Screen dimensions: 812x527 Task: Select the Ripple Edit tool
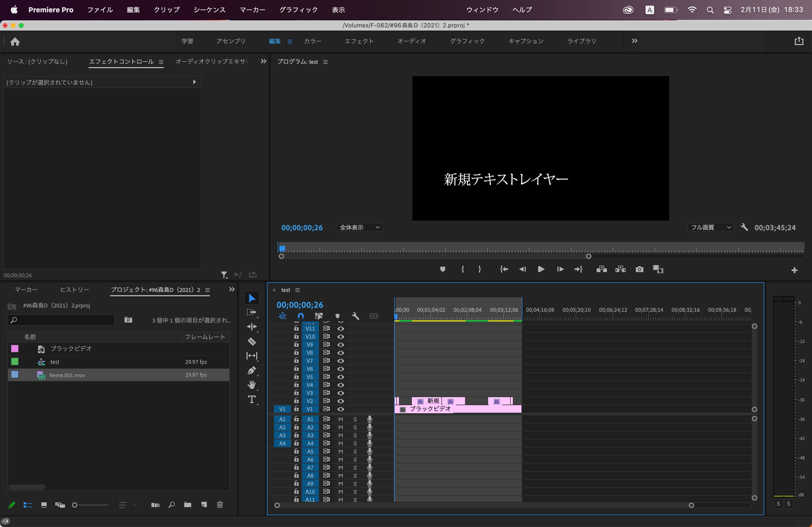point(252,327)
